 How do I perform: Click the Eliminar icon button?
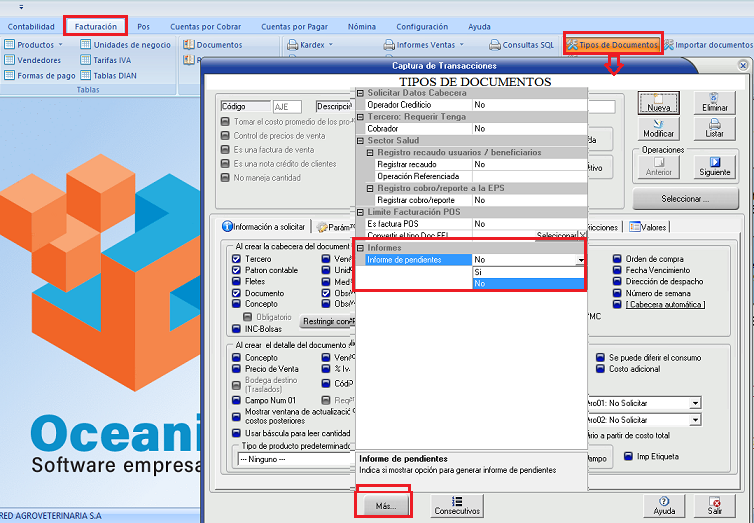coord(715,102)
